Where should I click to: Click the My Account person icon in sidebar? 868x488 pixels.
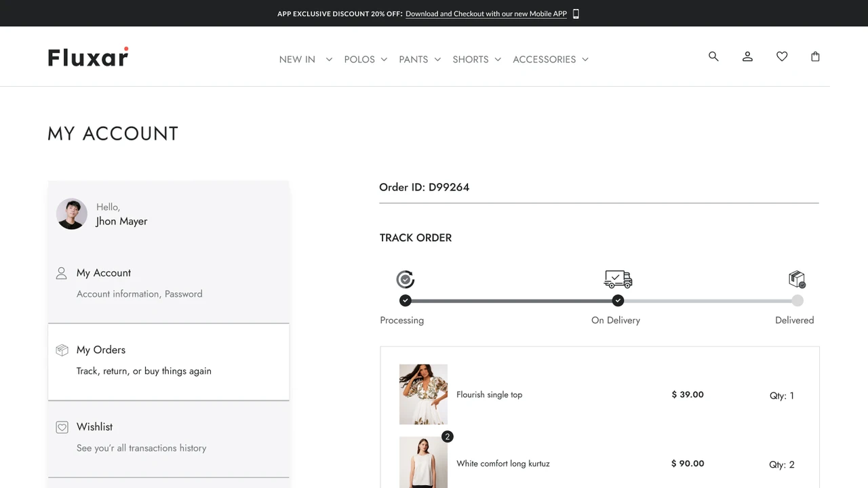click(62, 273)
